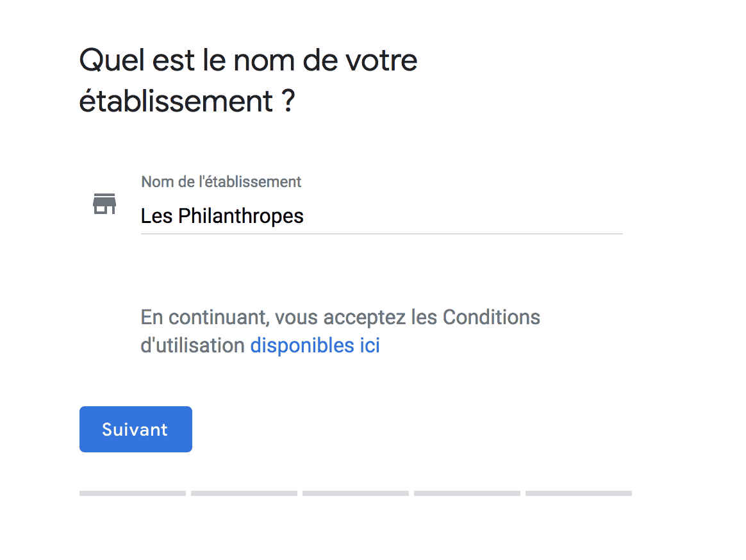Click the word 'Les' in the name field
This screenshot has width=746, height=560.
coord(156,217)
